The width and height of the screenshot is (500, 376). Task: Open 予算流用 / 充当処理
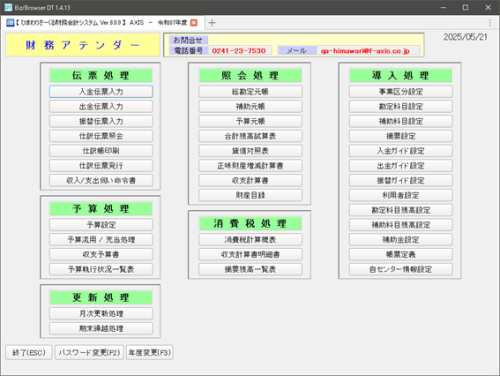click(101, 240)
